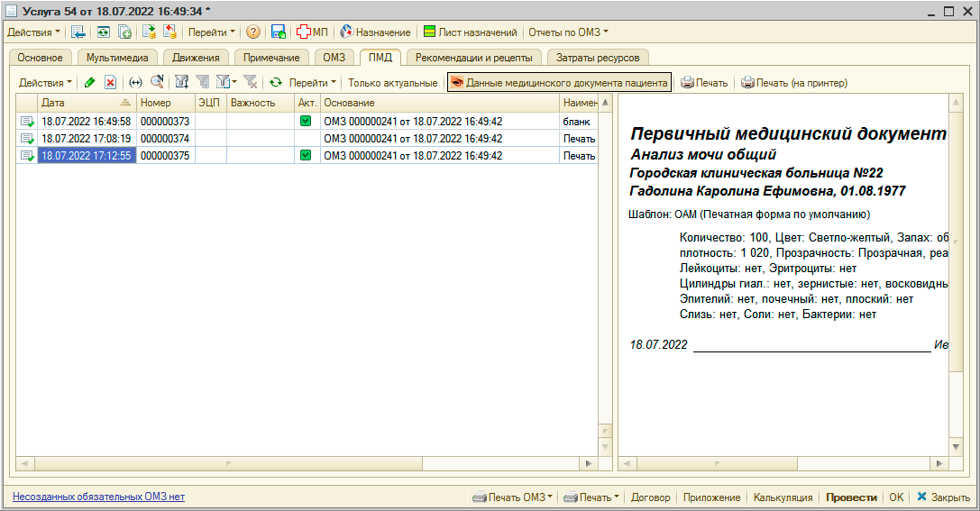
Task: Open the Мультимедиа tab
Action: (117, 58)
